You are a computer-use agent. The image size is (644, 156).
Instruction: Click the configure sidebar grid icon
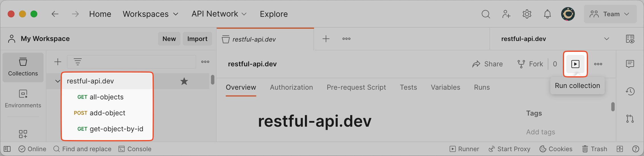[23, 134]
